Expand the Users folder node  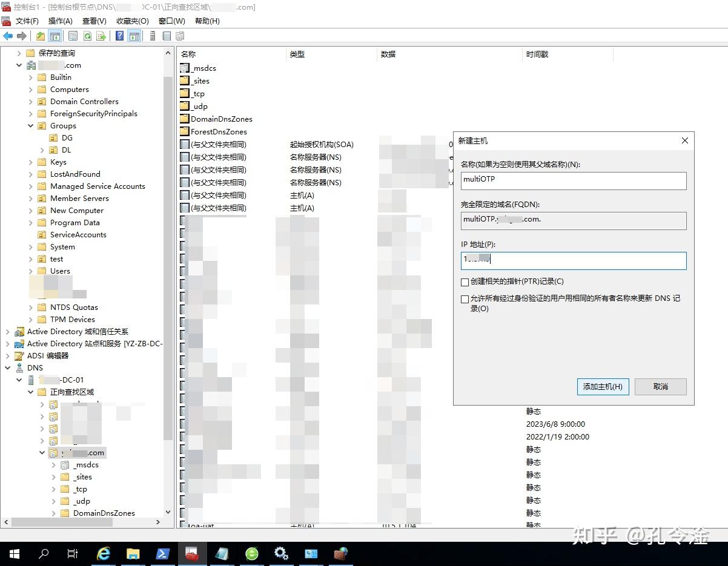click(31, 271)
